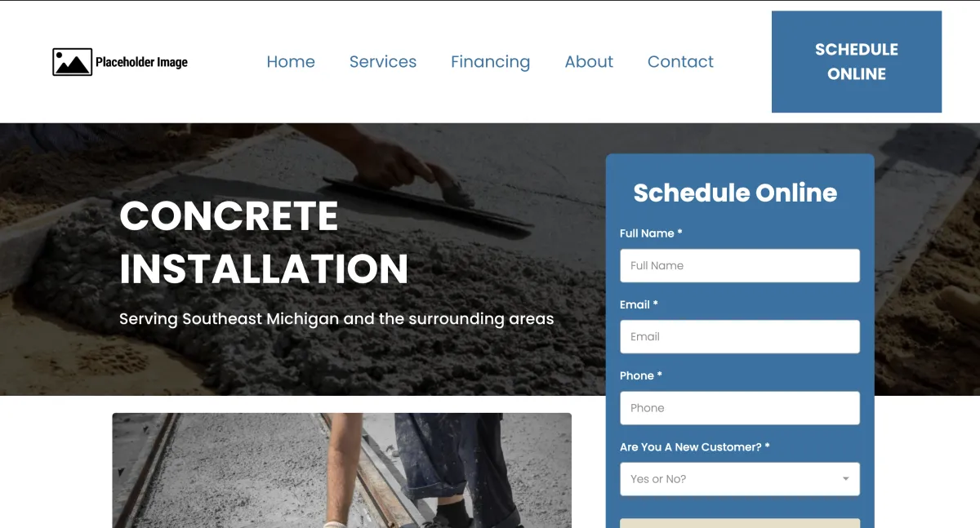Select the About nav item
980x528 pixels.
click(x=589, y=62)
